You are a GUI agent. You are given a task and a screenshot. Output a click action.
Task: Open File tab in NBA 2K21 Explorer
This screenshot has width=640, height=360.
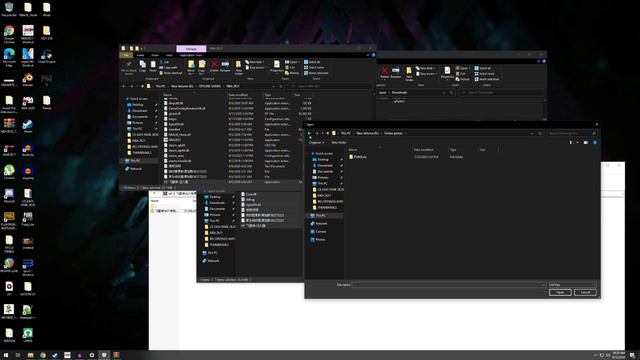coord(126,55)
